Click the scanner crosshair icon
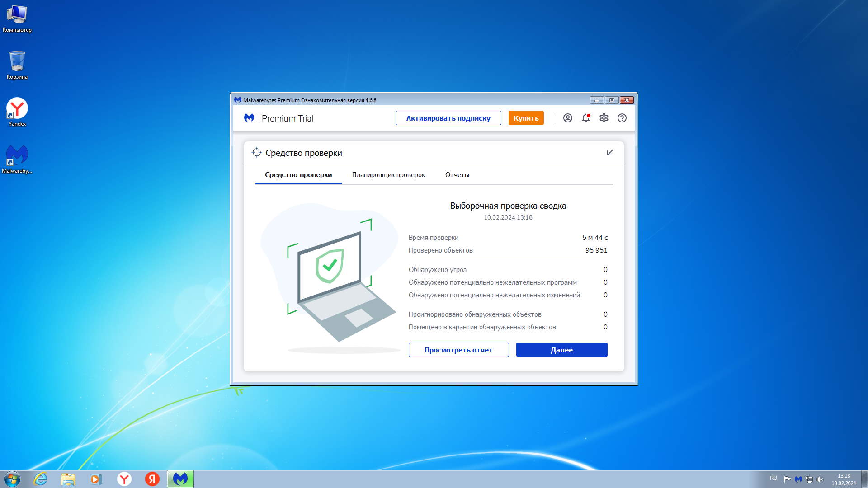 click(x=257, y=153)
